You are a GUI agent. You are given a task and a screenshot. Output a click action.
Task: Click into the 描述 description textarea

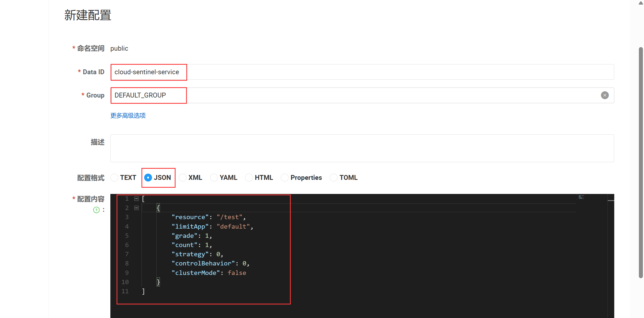362,148
